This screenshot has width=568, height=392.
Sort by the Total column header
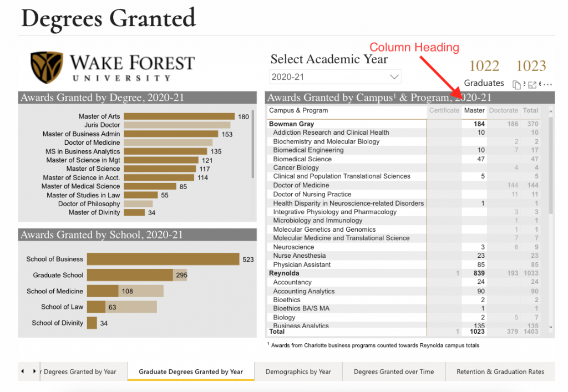coord(530,110)
